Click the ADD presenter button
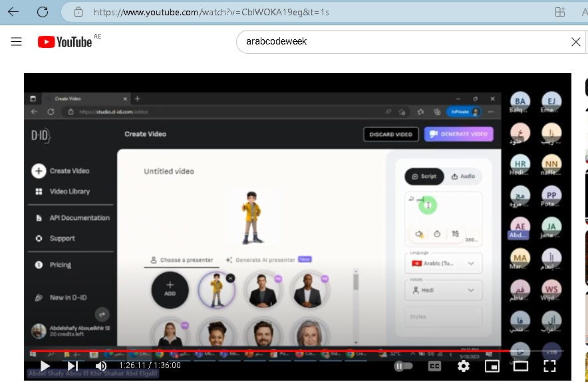 [x=170, y=290]
